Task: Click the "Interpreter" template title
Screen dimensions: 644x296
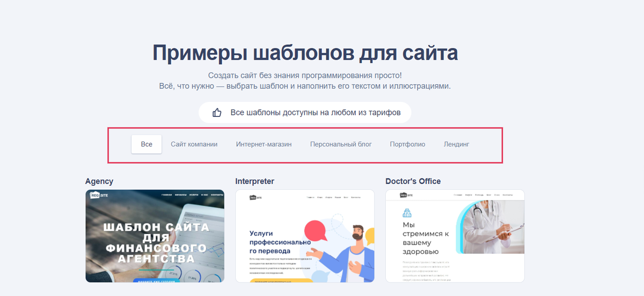Action: [x=255, y=181]
